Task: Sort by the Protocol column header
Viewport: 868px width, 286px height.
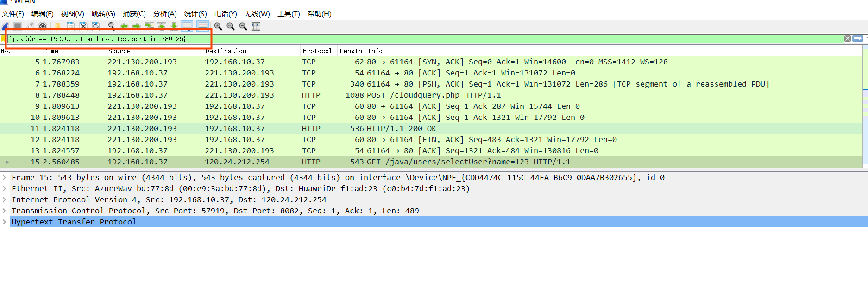Action: (x=319, y=51)
